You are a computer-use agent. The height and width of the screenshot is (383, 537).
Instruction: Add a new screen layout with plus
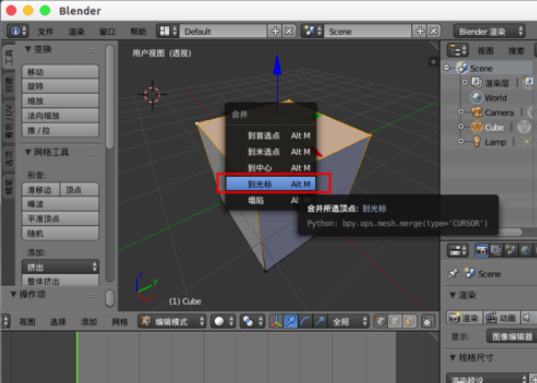(275, 31)
